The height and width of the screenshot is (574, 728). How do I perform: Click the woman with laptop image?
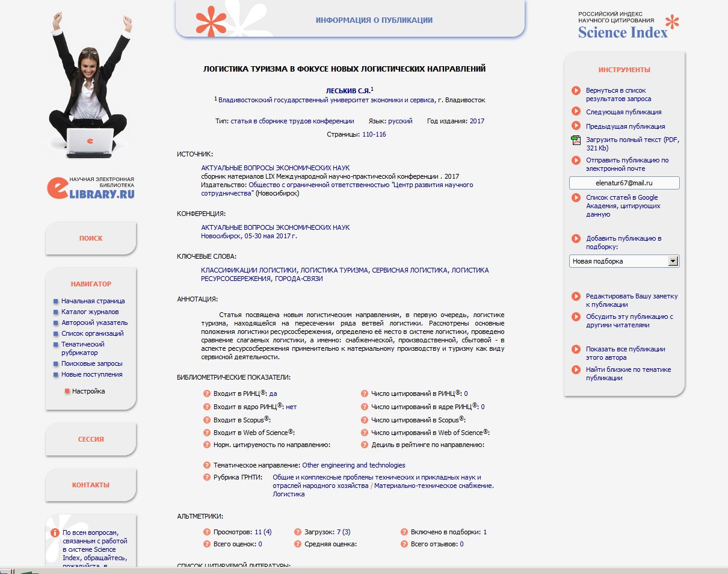tap(89, 84)
